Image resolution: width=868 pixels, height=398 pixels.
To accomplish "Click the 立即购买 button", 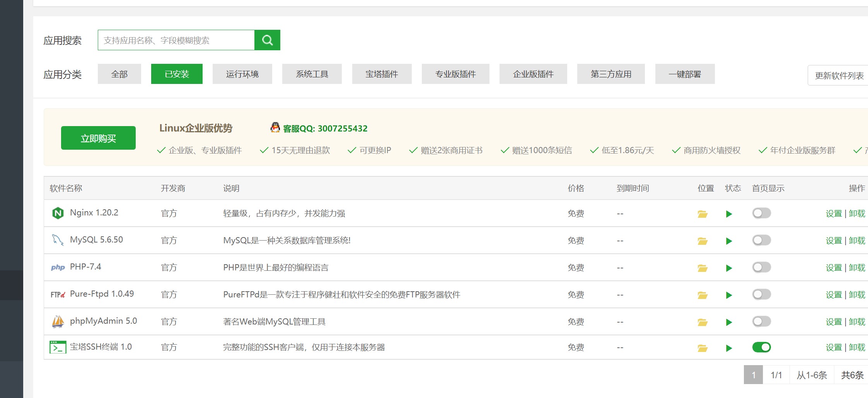I will coord(98,138).
